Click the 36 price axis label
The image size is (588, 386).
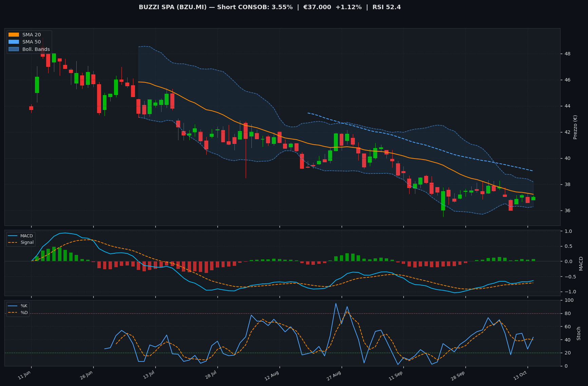click(x=568, y=211)
